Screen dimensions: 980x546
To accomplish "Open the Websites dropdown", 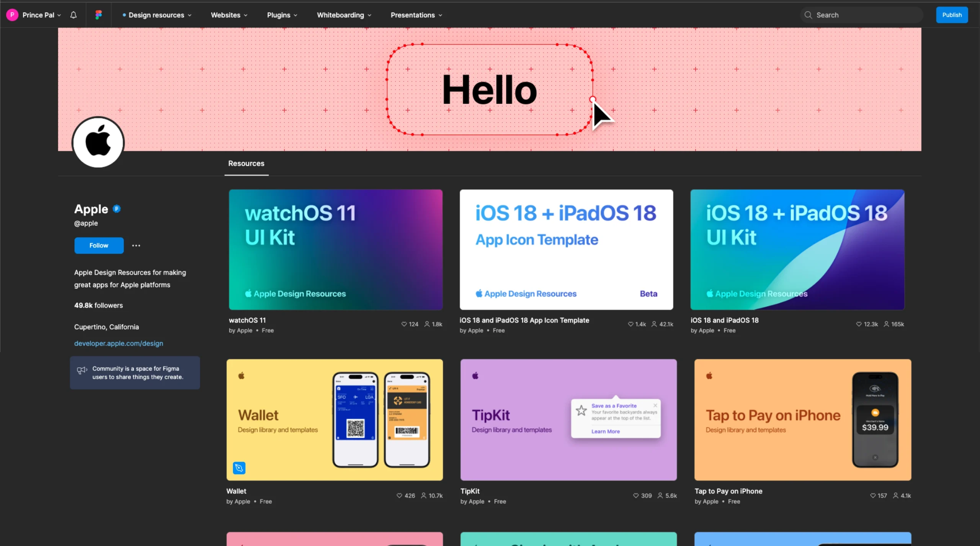I will 229,15.
